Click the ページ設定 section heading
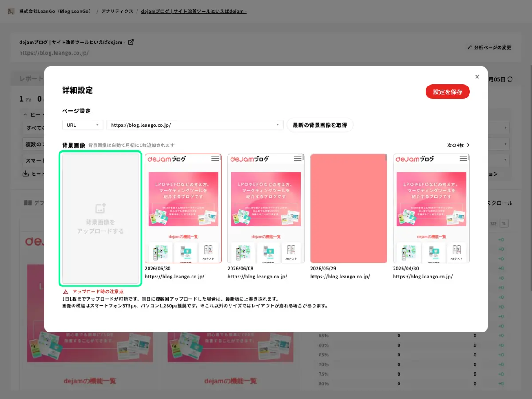The image size is (532, 399). pyautogui.click(x=76, y=111)
